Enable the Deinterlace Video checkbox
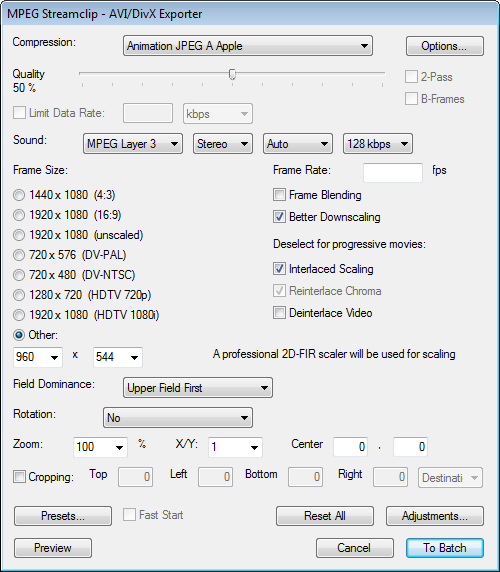This screenshot has width=500, height=572. 279,313
